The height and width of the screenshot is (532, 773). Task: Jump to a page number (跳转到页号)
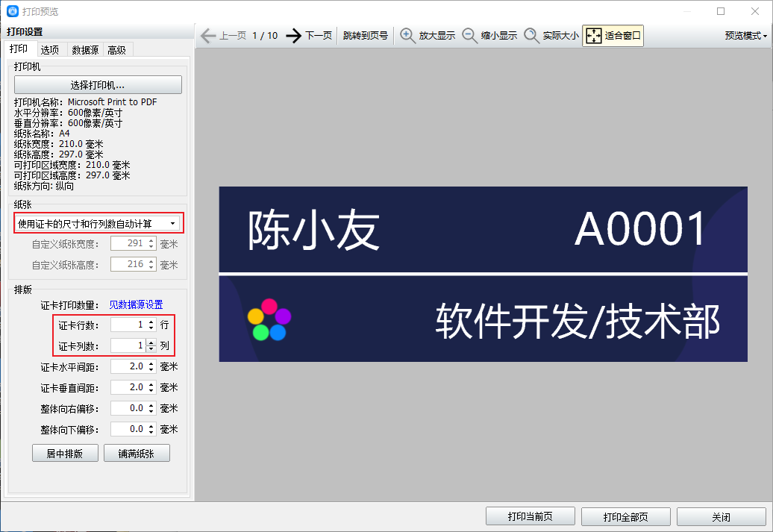365,35
